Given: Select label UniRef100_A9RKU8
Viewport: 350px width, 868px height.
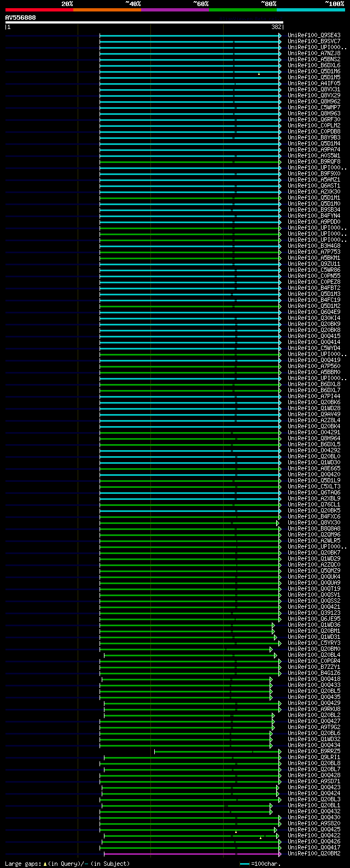Looking at the screenshot, I should point(314,709).
